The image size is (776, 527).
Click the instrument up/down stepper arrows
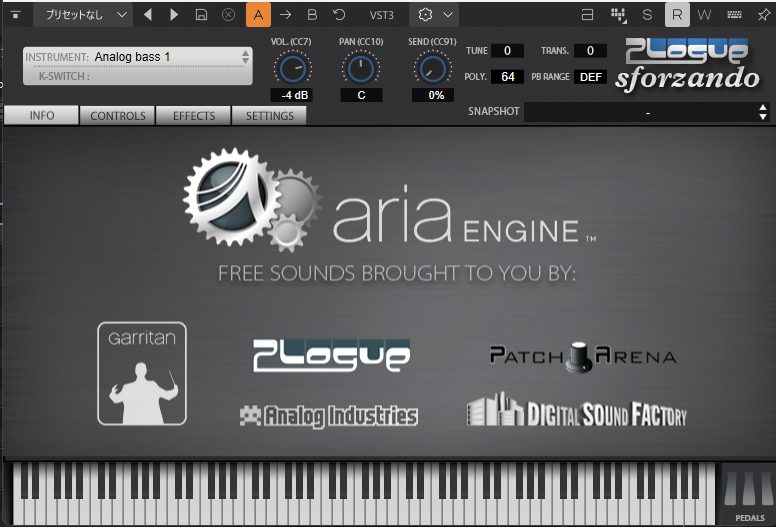tap(245, 57)
